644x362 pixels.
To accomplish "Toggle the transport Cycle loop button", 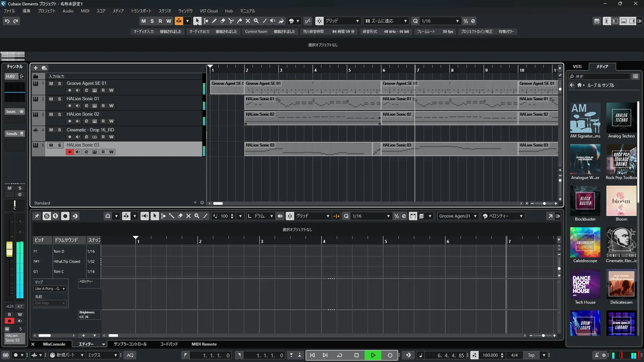I will pyautogui.click(x=339, y=355).
